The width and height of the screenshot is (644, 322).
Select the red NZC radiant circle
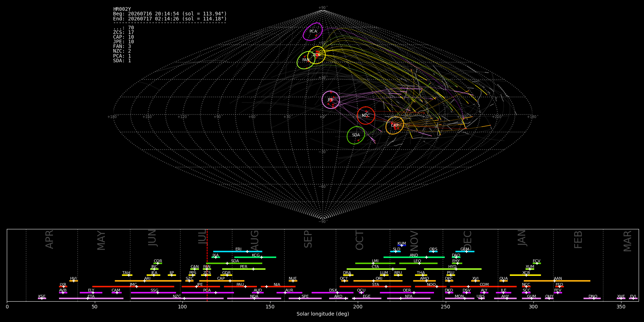coord(366,116)
